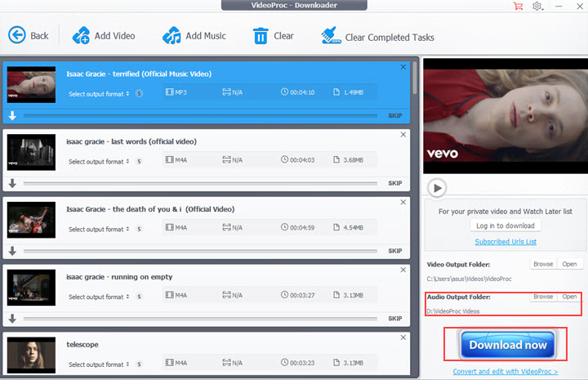Click the format count badge on 'running on empty' row
The width and height of the screenshot is (588, 380).
139,297
